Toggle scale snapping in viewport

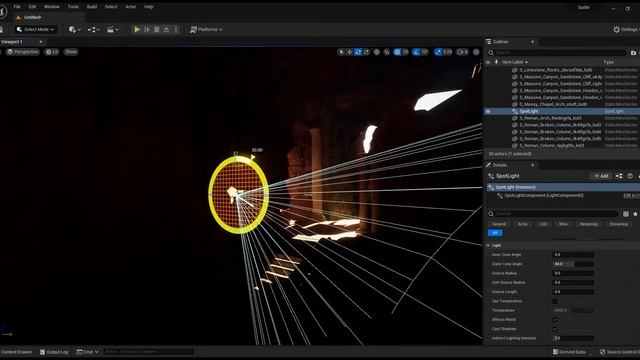click(x=438, y=52)
